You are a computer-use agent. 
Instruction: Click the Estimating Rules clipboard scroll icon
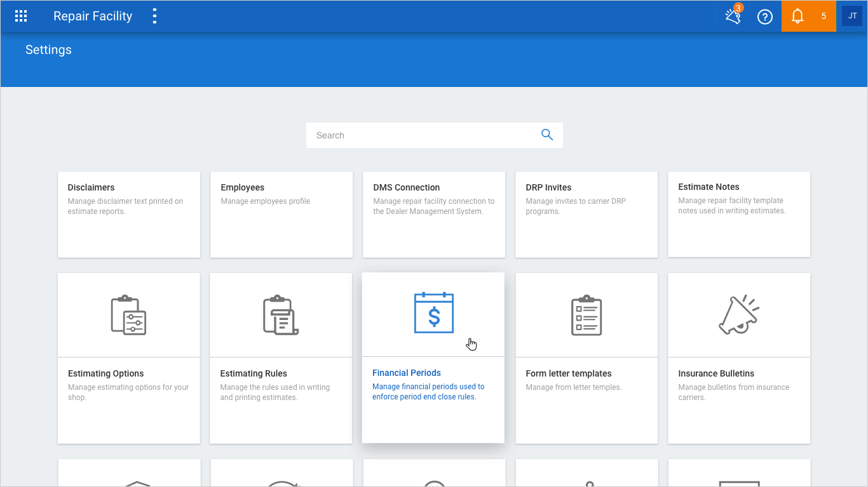pyautogui.click(x=281, y=315)
